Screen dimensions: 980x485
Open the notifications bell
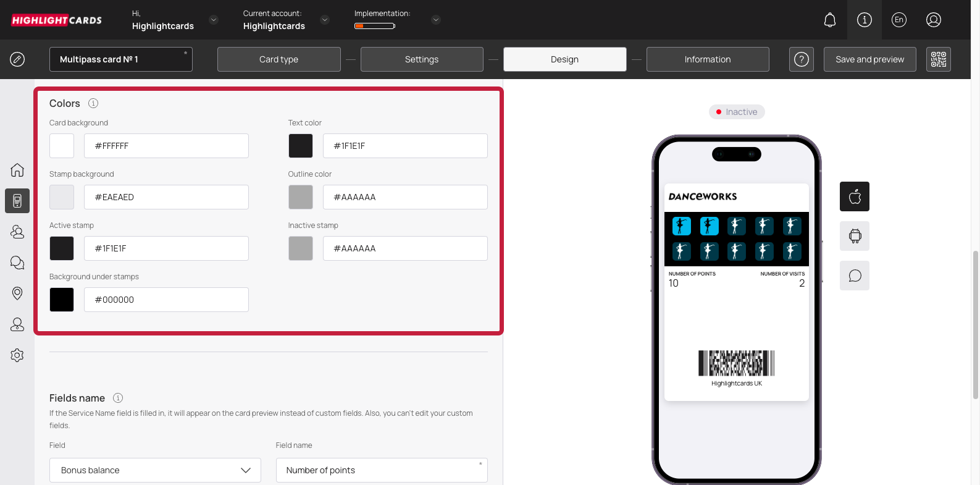[830, 20]
